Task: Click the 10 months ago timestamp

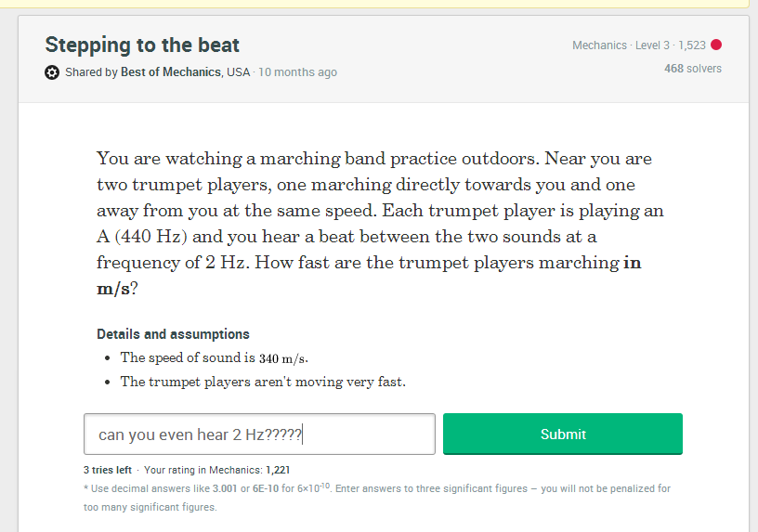Action: click(297, 72)
